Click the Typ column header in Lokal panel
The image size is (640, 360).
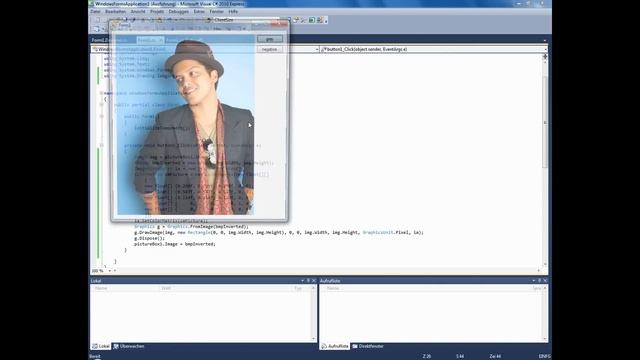(301, 288)
